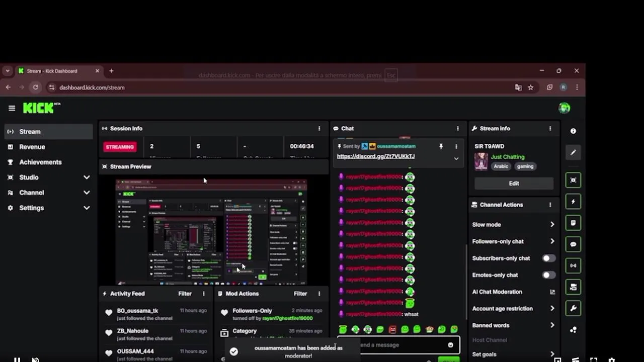Open a new browser tab
This screenshot has width=644, height=362.
click(111, 71)
